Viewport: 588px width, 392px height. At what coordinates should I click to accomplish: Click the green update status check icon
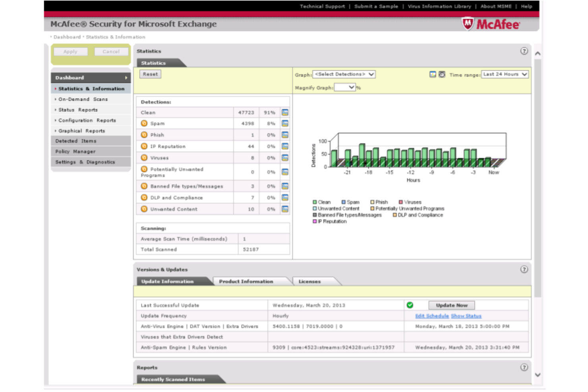(410, 305)
